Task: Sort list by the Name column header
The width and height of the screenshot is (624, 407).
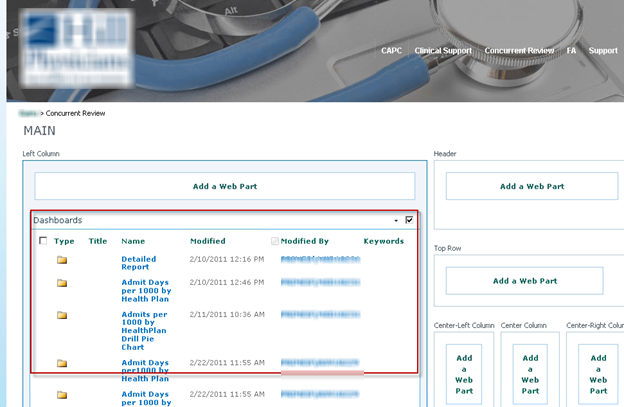Action: click(x=133, y=241)
